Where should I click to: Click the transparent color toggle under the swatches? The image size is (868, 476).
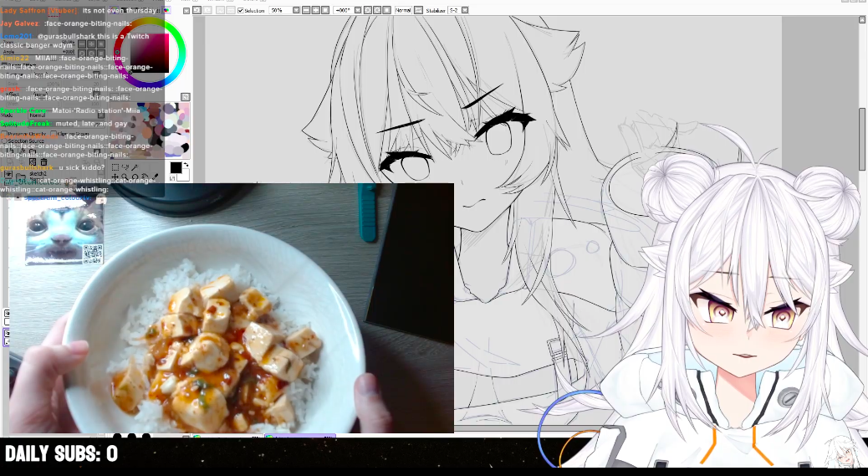[172, 178]
